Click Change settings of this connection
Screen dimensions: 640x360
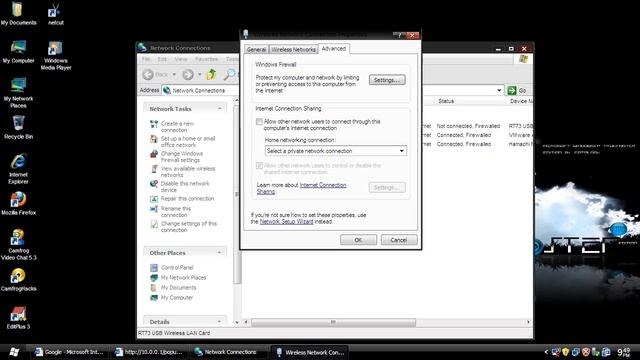189,227
